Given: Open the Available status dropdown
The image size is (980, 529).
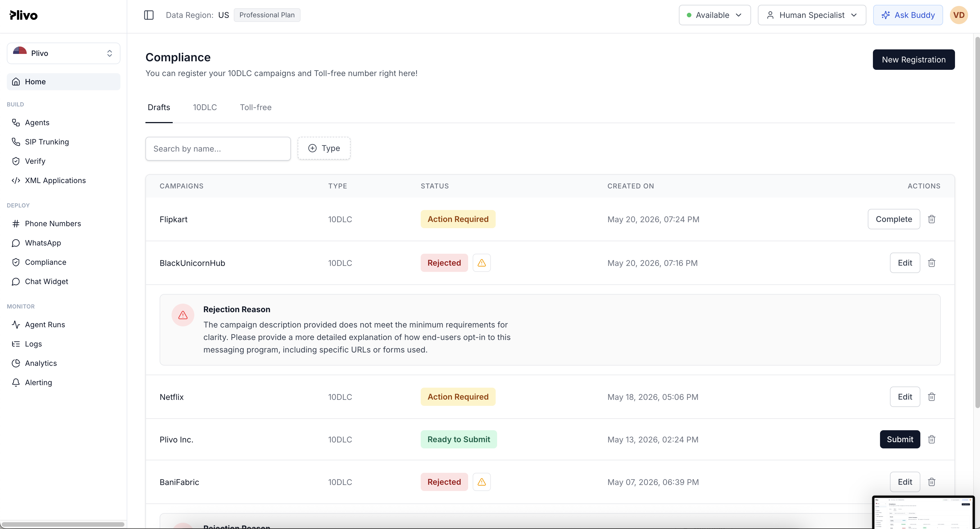Looking at the screenshot, I should 714,15.
